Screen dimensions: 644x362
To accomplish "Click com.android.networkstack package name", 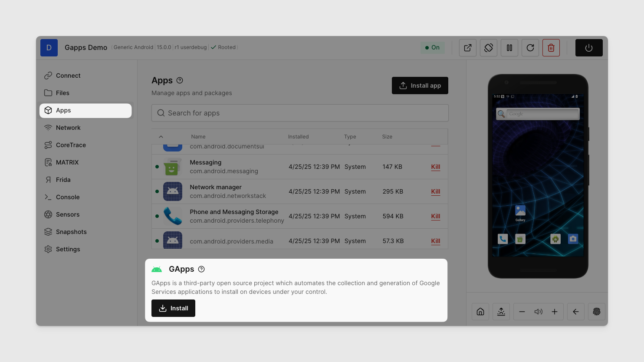I will [228, 196].
